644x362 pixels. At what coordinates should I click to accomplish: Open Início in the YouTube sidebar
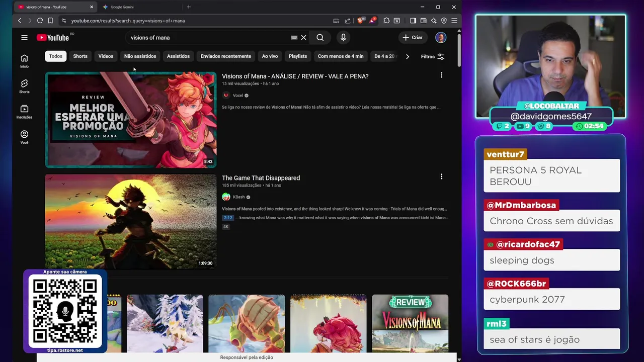(x=24, y=61)
